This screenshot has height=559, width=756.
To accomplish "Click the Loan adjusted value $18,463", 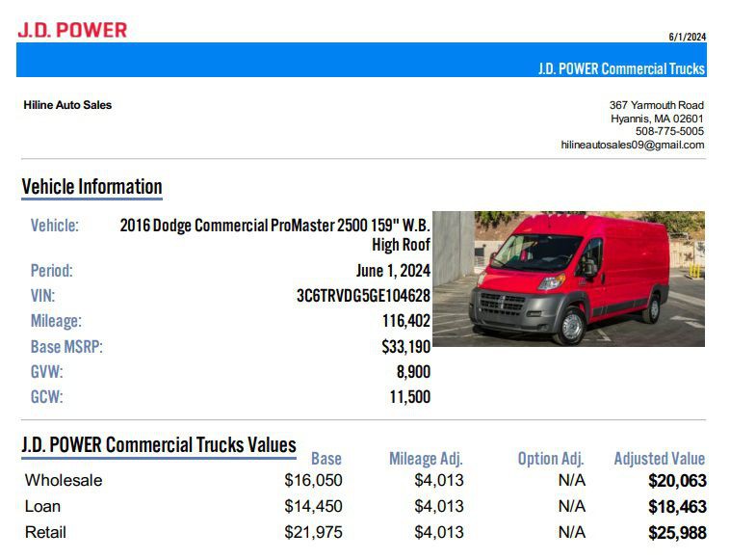I will pyautogui.click(x=677, y=506).
